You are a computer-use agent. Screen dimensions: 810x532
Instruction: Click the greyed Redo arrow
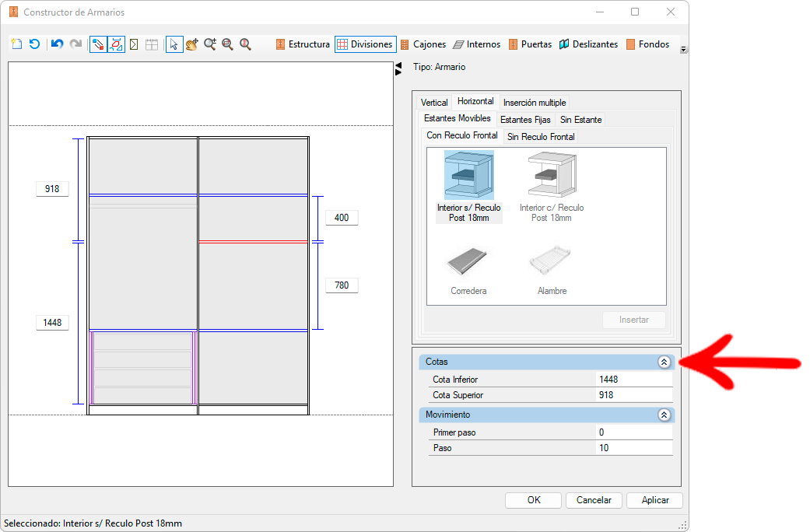pos(76,44)
